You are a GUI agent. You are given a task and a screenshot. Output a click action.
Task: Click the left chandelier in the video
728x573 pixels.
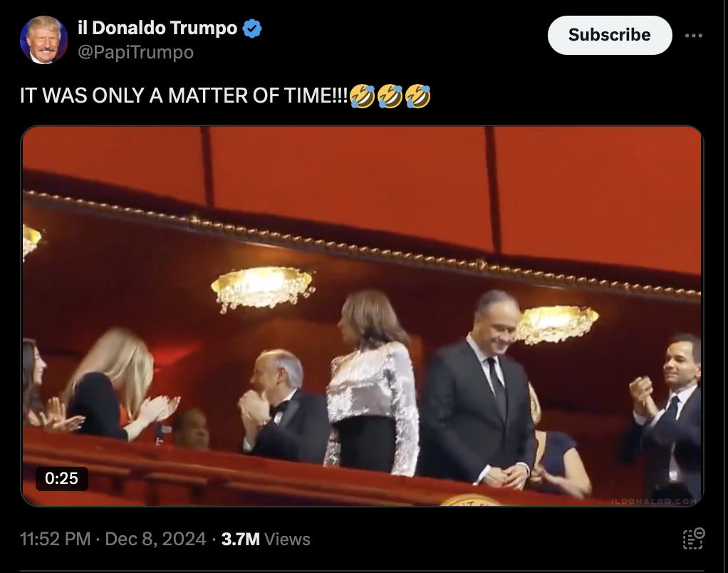[263, 287]
